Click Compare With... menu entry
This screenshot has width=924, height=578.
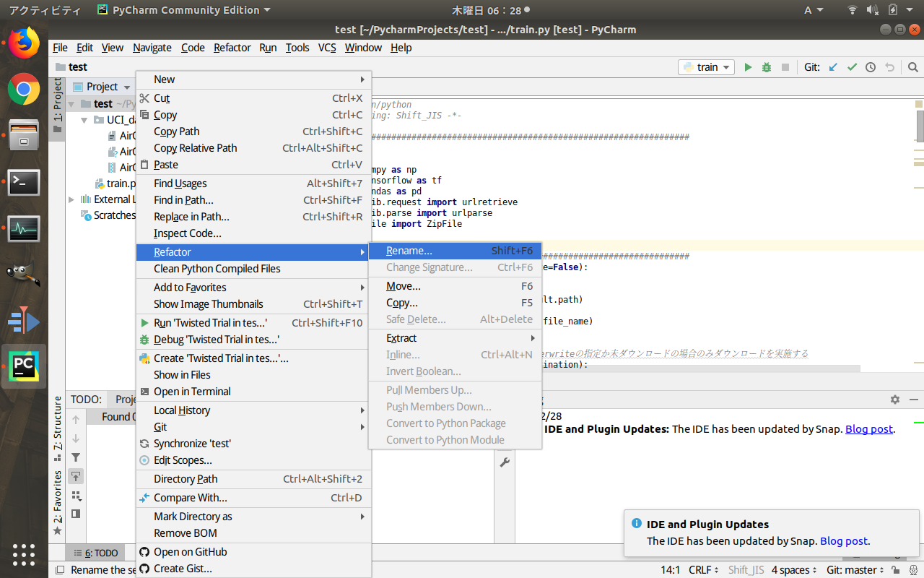point(253,498)
